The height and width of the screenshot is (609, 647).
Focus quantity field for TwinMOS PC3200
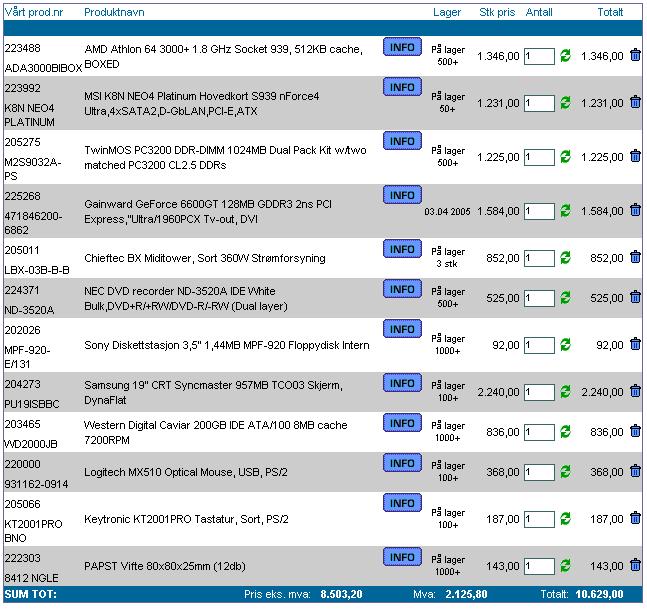pyautogui.click(x=539, y=157)
